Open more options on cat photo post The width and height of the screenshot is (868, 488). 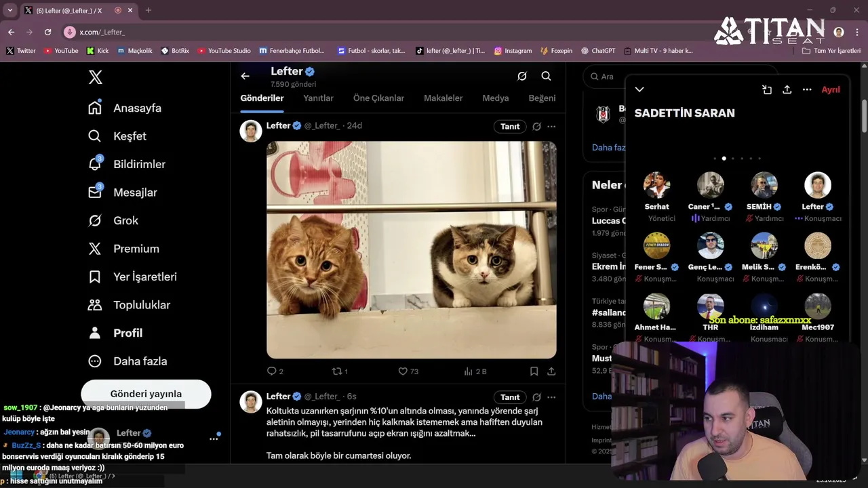pyautogui.click(x=551, y=127)
